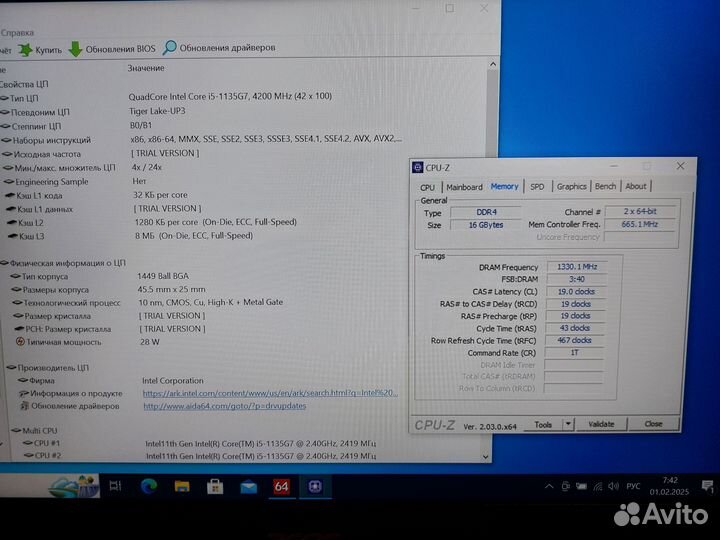Open the ark.intel.com product information link
Image resolution: width=720 pixels, height=540 pixels.
[x=270, y=393]
